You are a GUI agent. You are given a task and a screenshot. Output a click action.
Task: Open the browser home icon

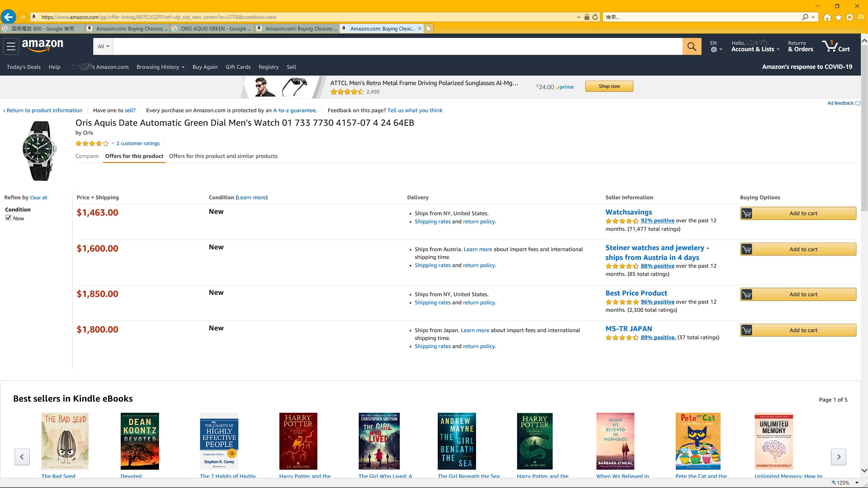(827, 17)
